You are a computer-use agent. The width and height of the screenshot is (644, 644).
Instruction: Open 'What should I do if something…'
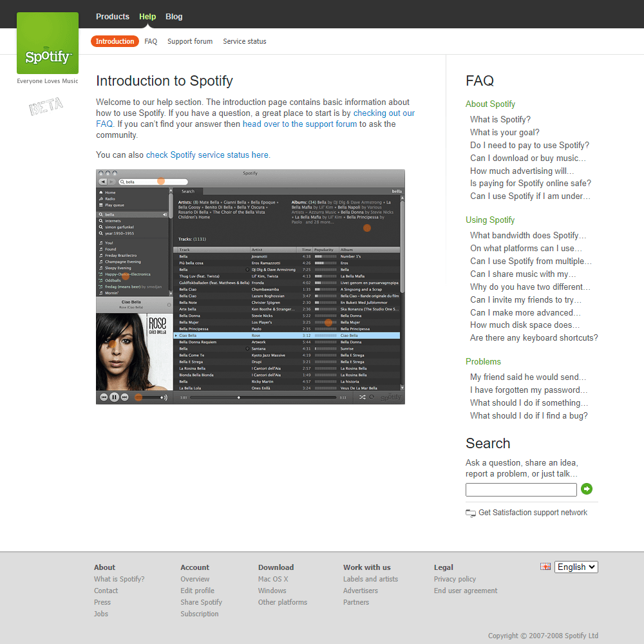[529, 403]
